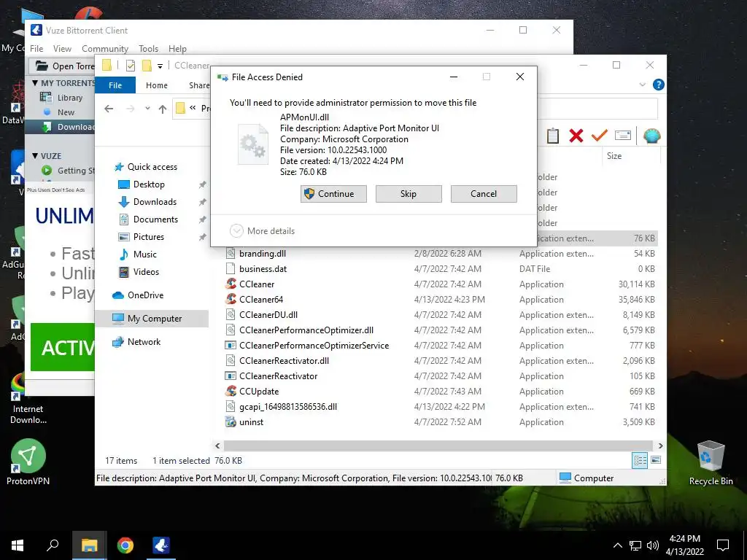Open Explorer help with the blue question icon
This screenshot has width=747, height=560.
[x=659, y=85]
